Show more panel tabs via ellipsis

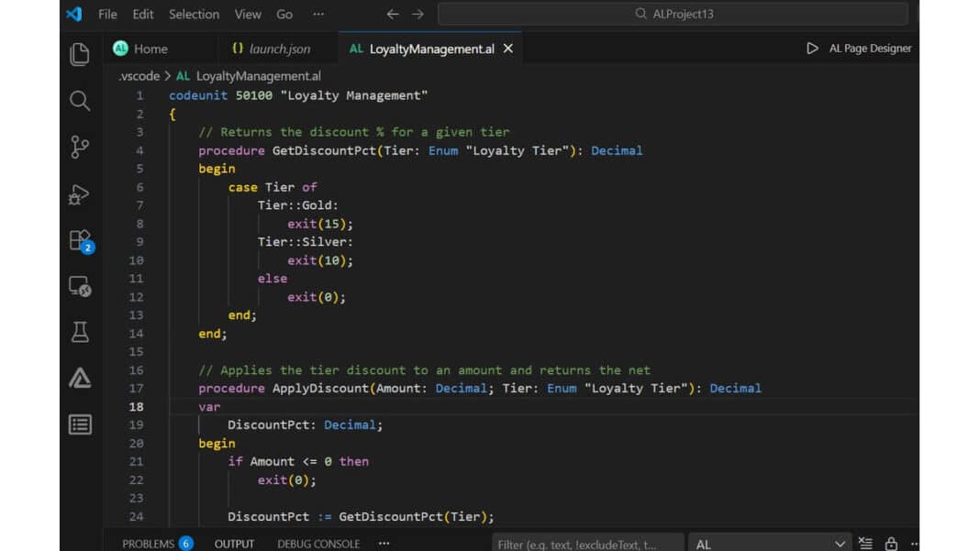pos(384,544)
